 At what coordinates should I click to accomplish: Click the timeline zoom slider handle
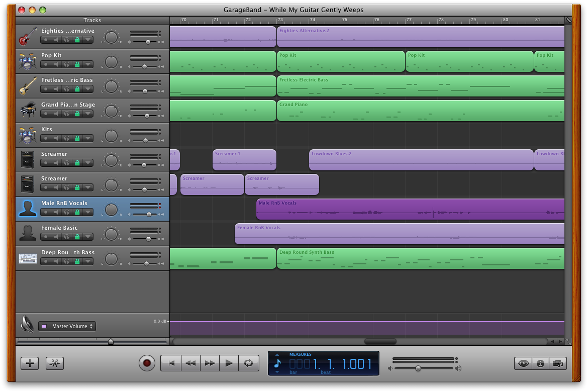[111, 342]
